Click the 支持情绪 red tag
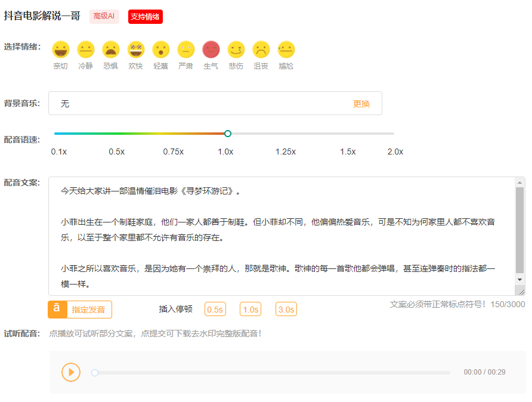Image resolution: width=532 pixels, height=402 pixels. [145, 17]
